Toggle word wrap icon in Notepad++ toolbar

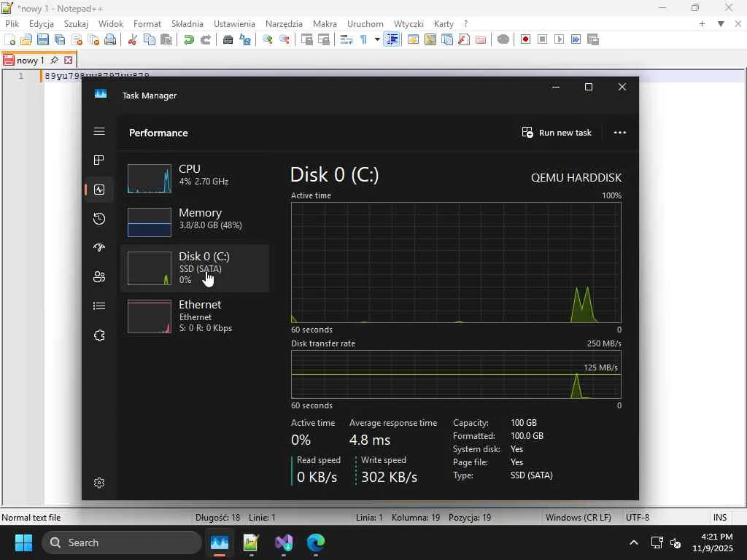pyautogui.click(x=347, y=39)
